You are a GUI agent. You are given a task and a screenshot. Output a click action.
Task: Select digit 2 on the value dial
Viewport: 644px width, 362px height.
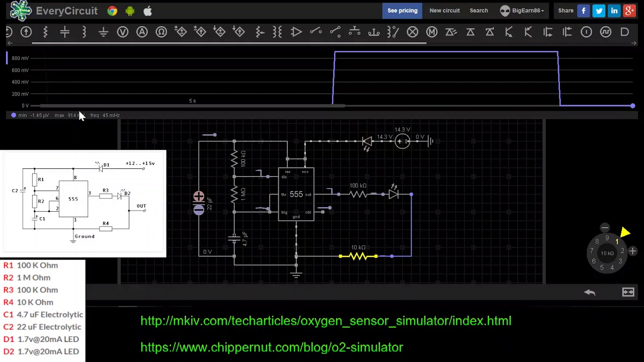622,251
